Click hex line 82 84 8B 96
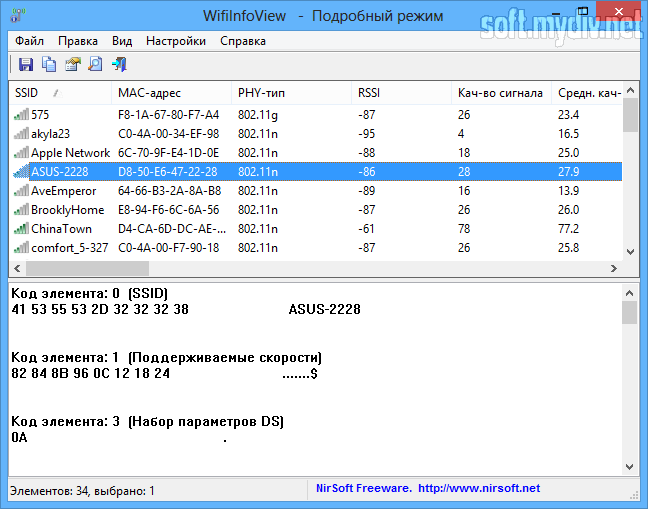This screenshot has width=648, height=509. [x=91, y=373]
